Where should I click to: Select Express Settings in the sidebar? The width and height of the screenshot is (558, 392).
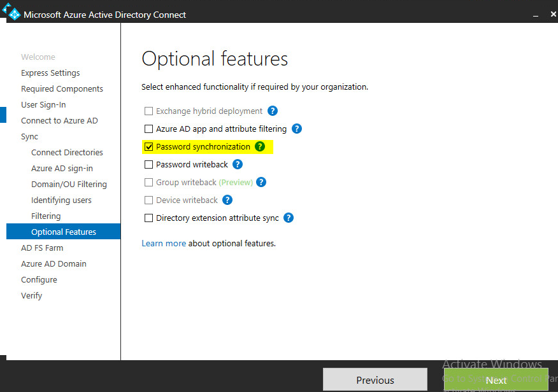tap(50, 73)
